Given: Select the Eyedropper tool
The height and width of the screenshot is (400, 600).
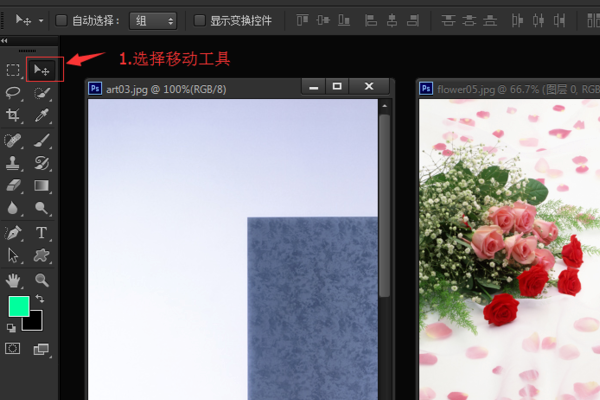Looking at the screenshot, I should [x=42, y=116].
